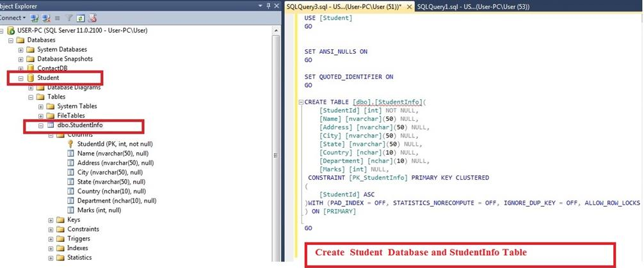The width and height of the screenshot is (644, 268).
Task: Click the Triggers folder icon
Action: point(60,239)
